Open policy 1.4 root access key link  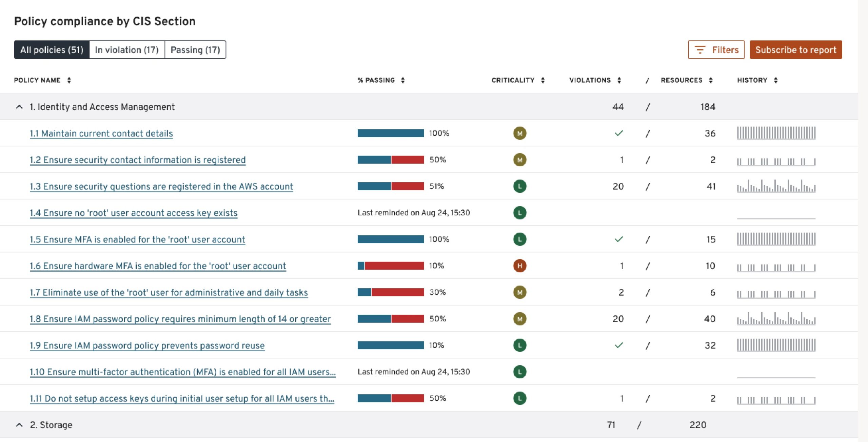[x=134, y=213]
